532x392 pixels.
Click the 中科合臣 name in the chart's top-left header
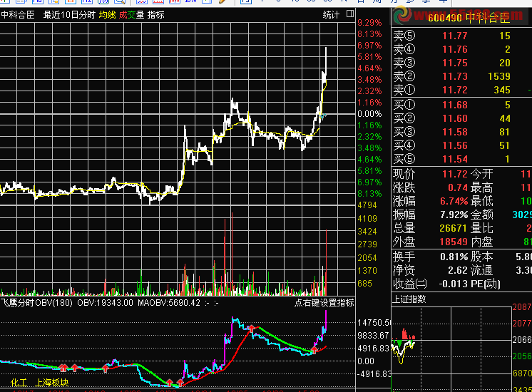coord(18,15)
